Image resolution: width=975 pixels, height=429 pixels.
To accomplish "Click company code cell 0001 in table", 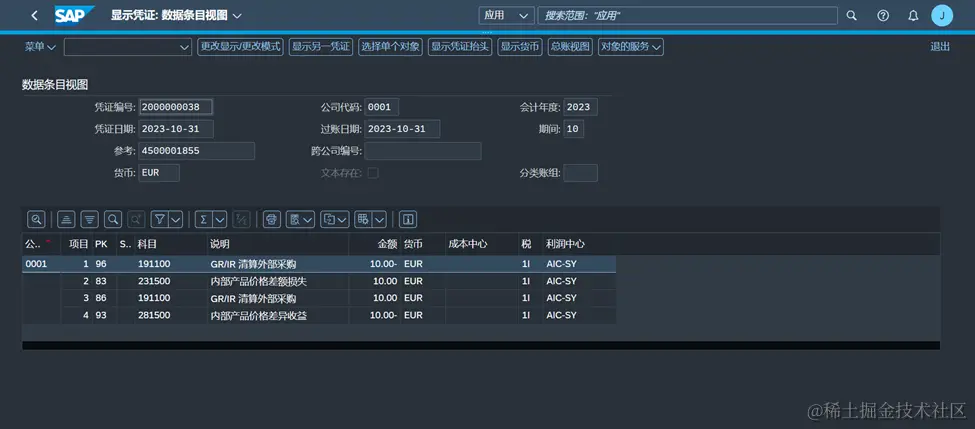I will 42,264.
